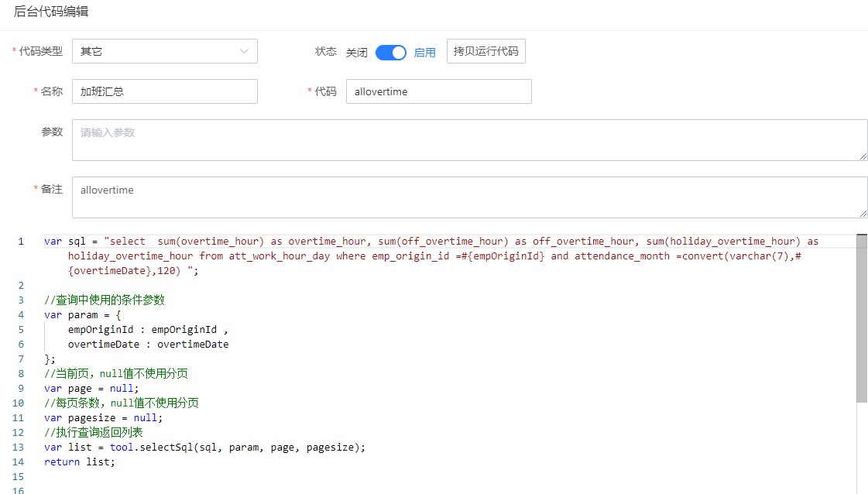The width and height of the screenshot is (868, 494).
Task: Click the 'var page = null;' line
Action: pyautogui.click(x=91, y=388)
